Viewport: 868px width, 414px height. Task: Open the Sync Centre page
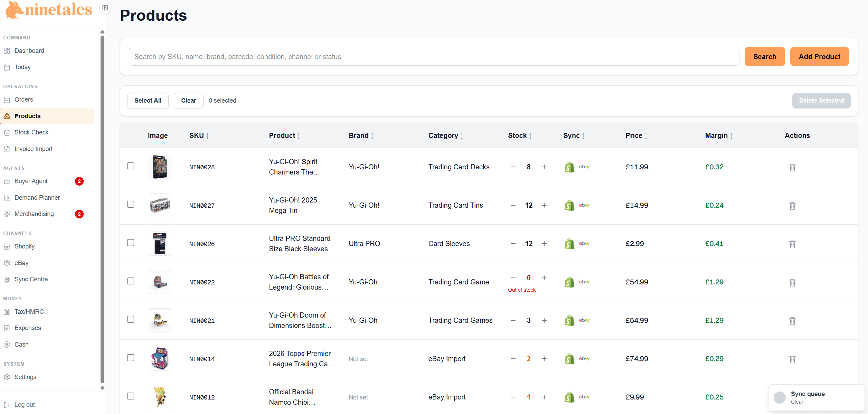pos(48,279)
